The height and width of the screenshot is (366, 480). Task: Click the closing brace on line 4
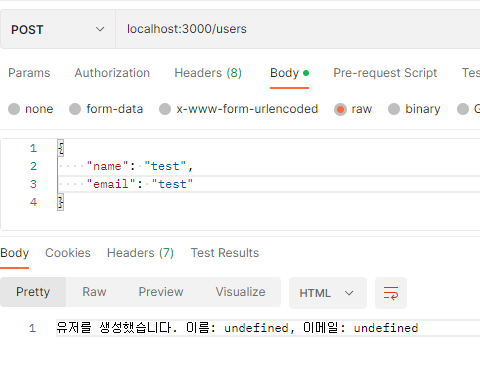tap(60, 202)
